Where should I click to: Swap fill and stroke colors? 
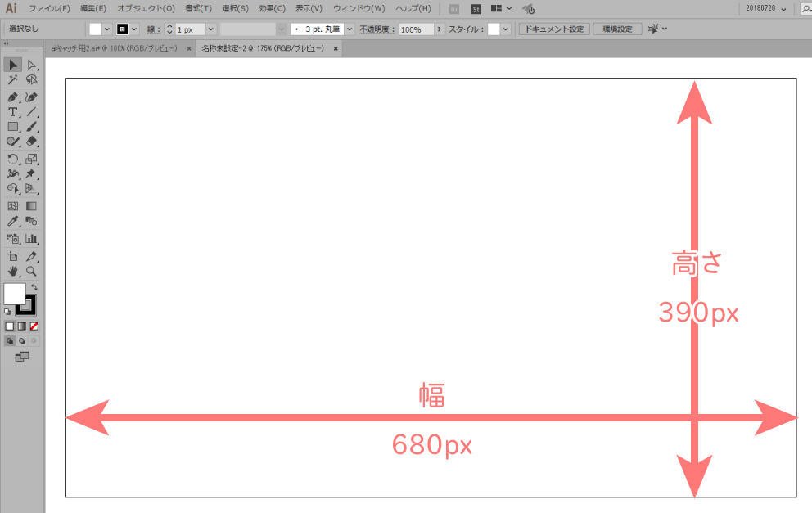(34, 287)
